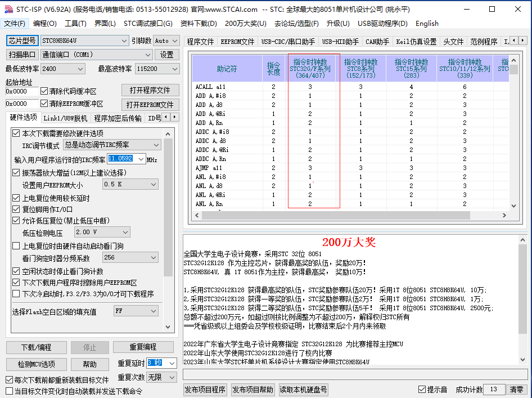Viewport: 532px width, 398px height.
Task: Switch interface language via English menu
Action: tap(427, 24)
